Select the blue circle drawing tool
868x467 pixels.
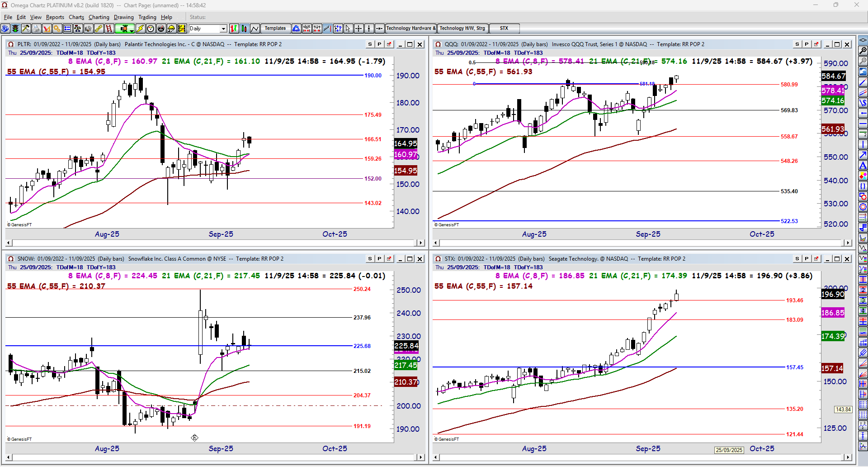point(863,207)
